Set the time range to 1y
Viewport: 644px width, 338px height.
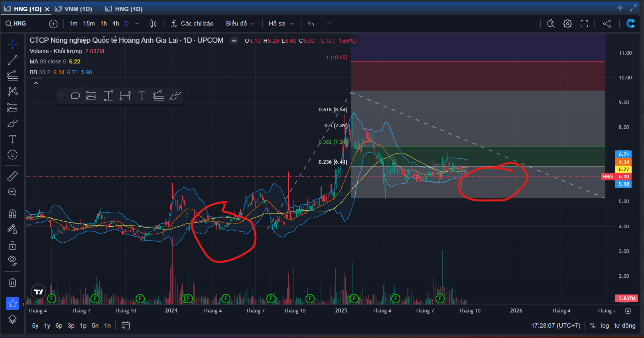[47, 326]
